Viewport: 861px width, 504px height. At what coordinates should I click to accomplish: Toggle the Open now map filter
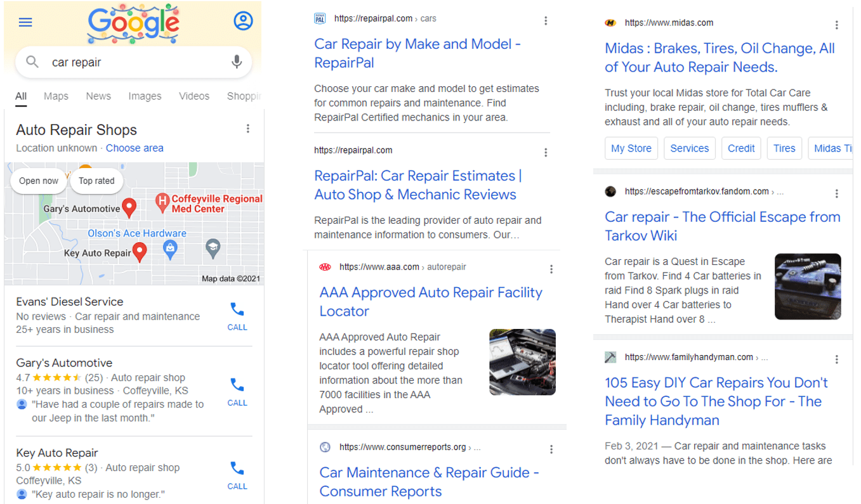tap(39, 181)
